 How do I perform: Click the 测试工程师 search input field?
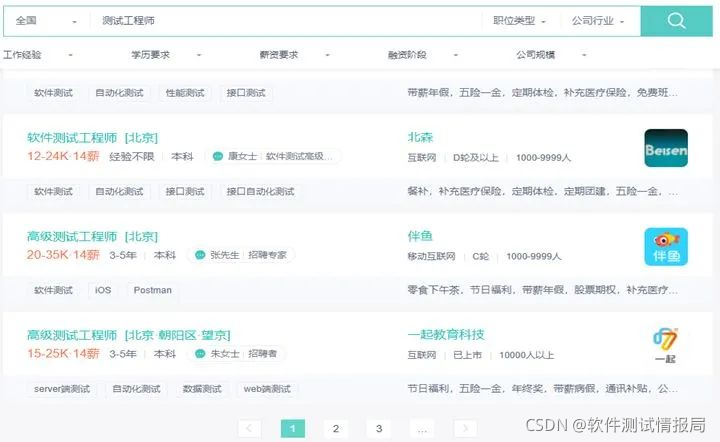[285, 21]
